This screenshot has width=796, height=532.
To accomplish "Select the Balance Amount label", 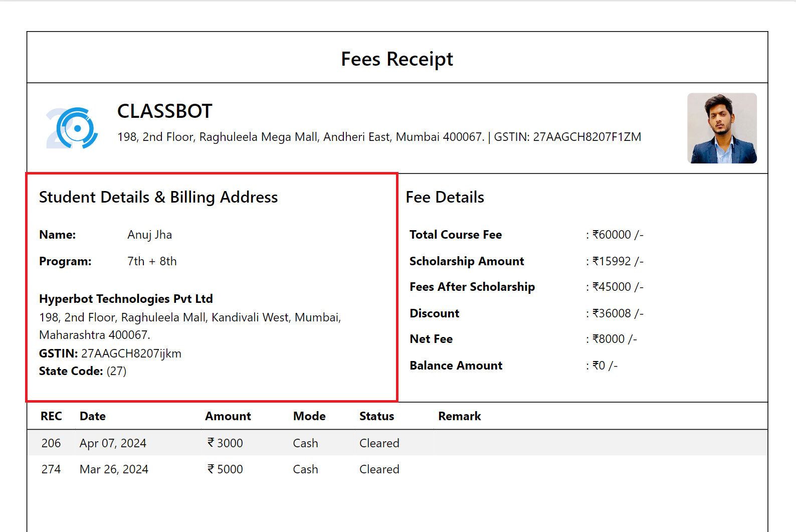I will pyautogui.click(x=456, y=366).
